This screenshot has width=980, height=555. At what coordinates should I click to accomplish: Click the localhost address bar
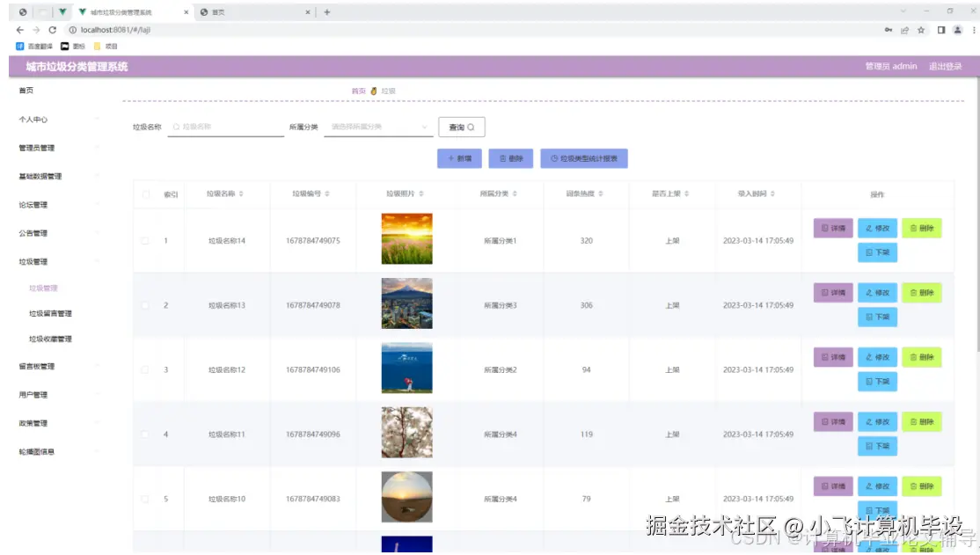pyautogui.click(x=469, y=29)
